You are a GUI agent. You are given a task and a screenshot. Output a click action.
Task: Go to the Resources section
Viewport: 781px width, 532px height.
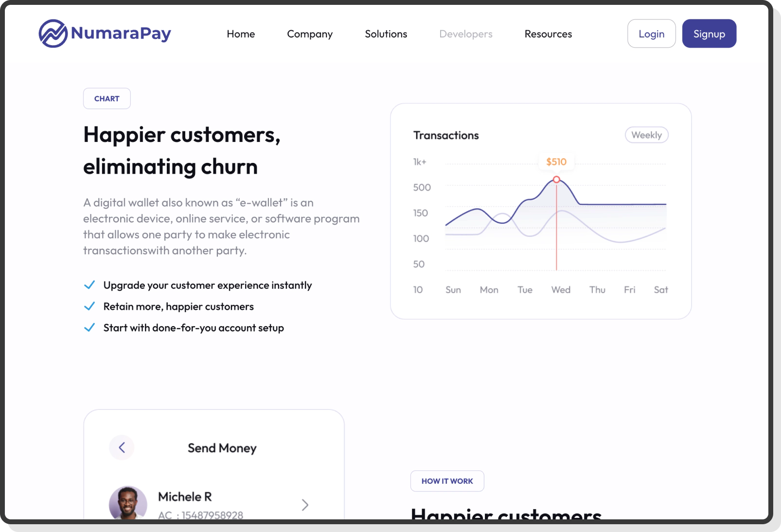548,34
